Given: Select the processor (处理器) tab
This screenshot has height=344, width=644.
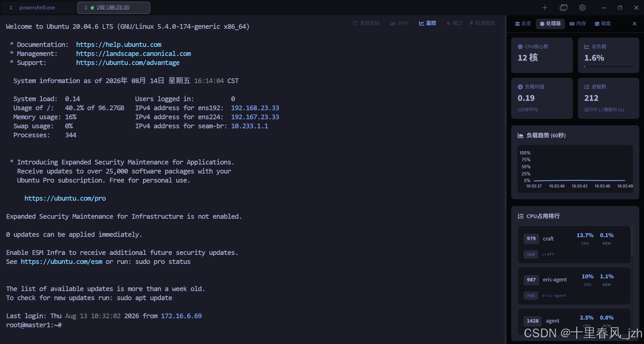Looking at the screenshot, I should click(550, 23).
